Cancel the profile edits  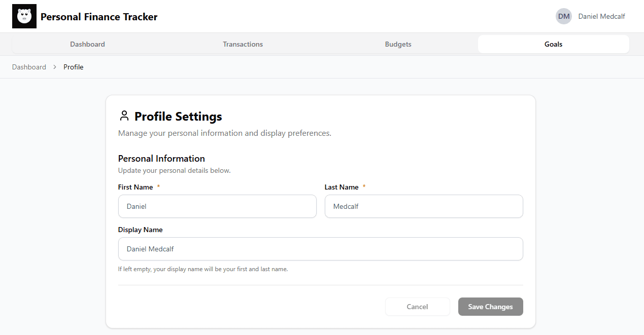[x=417, y=307]
